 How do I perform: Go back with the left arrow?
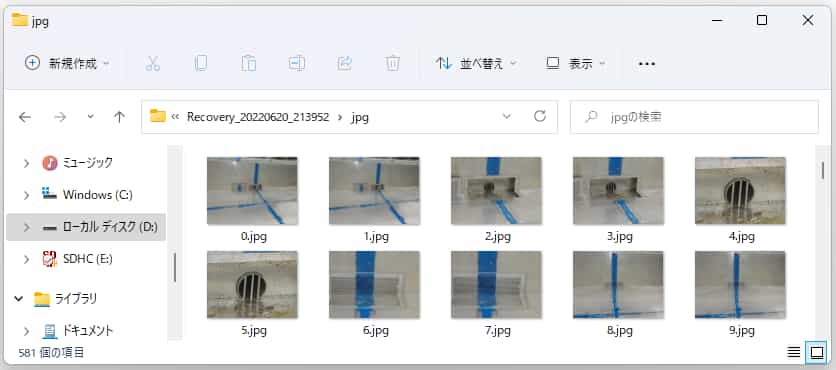[x=25, y=117]
